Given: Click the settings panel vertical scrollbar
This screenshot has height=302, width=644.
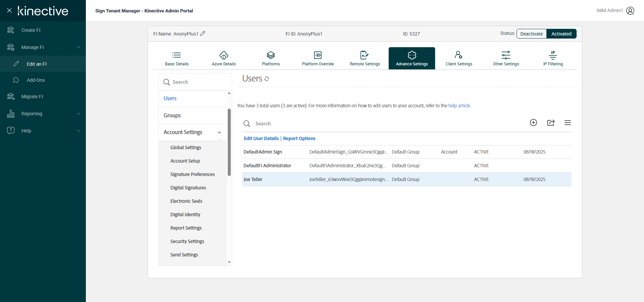Looking at the screenshot, I should point(229,142).
